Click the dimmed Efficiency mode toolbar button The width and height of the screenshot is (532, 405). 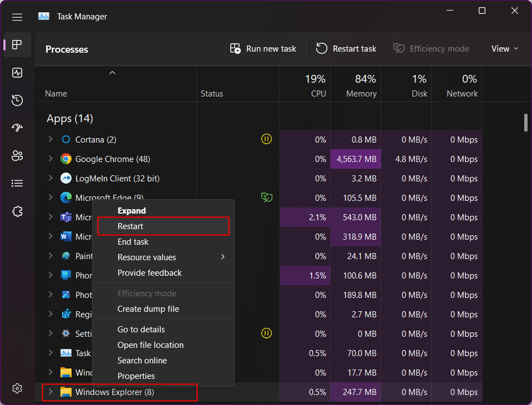pos(431,49)
